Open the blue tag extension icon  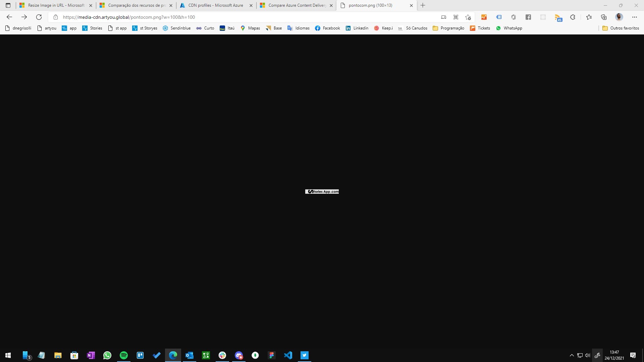[499, 17]
